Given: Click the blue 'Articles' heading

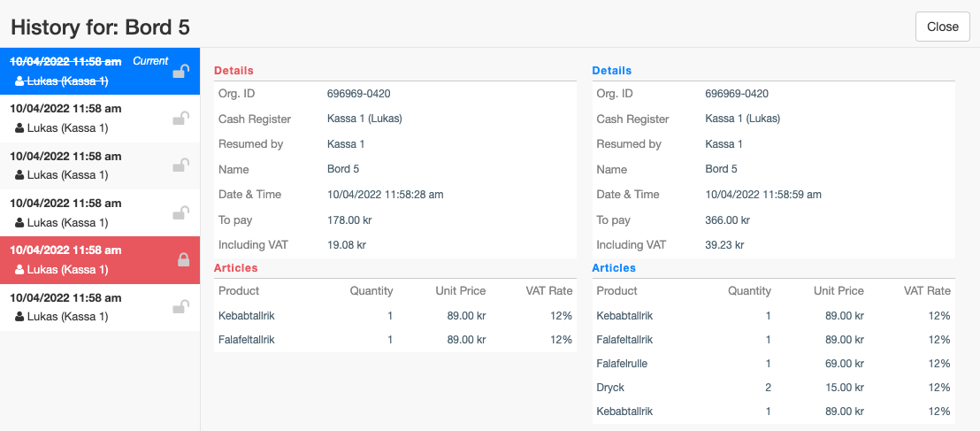Looking at the screenshot, I should click(614, 268).
